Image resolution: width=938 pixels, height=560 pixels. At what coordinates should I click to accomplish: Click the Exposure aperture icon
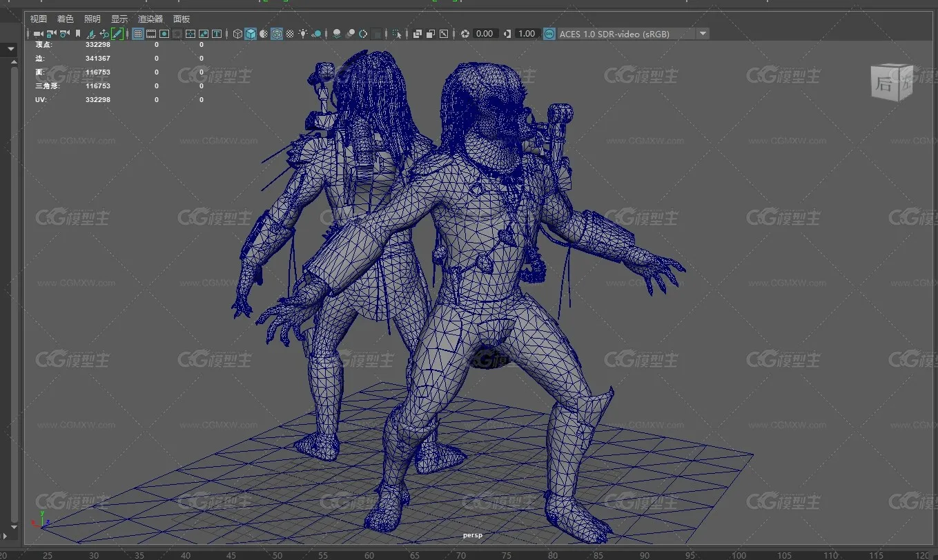pyautogui.click(x=465, y=34)
